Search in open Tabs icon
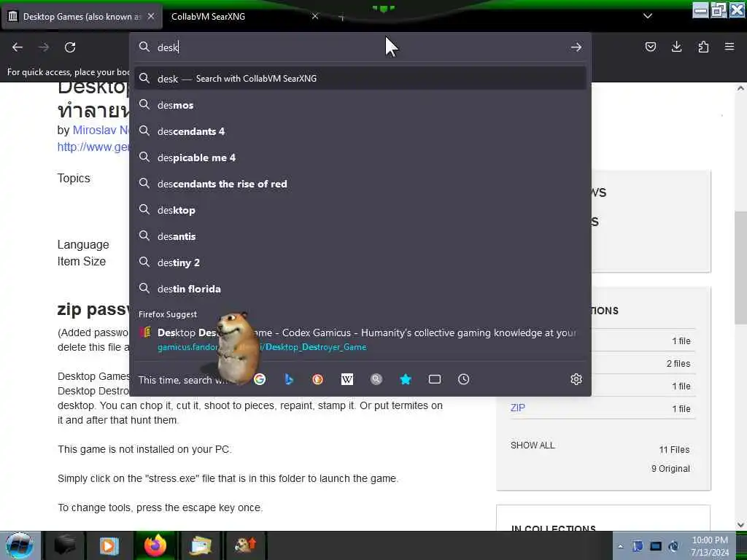Viewport: 747px width, 560px height. click(x=435, y=379)
